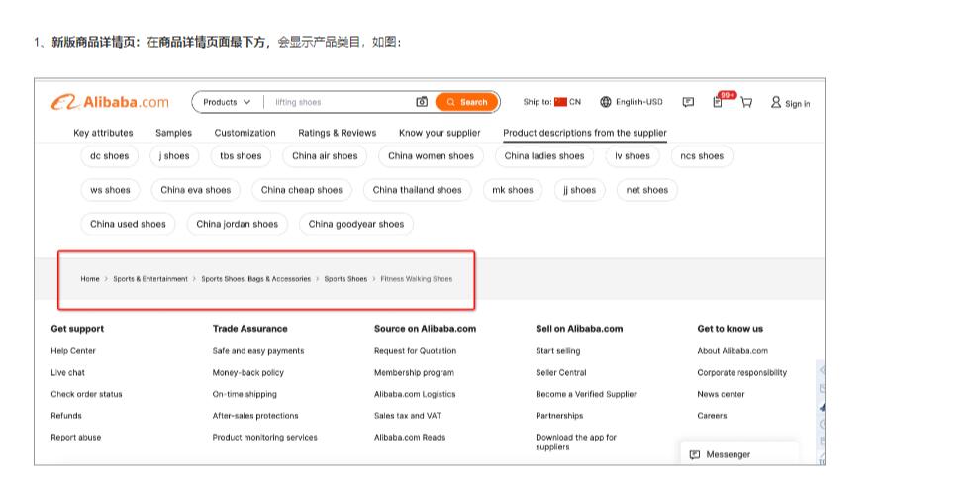
Task: Go to Home in the breadcrumb
Action: 90,279
